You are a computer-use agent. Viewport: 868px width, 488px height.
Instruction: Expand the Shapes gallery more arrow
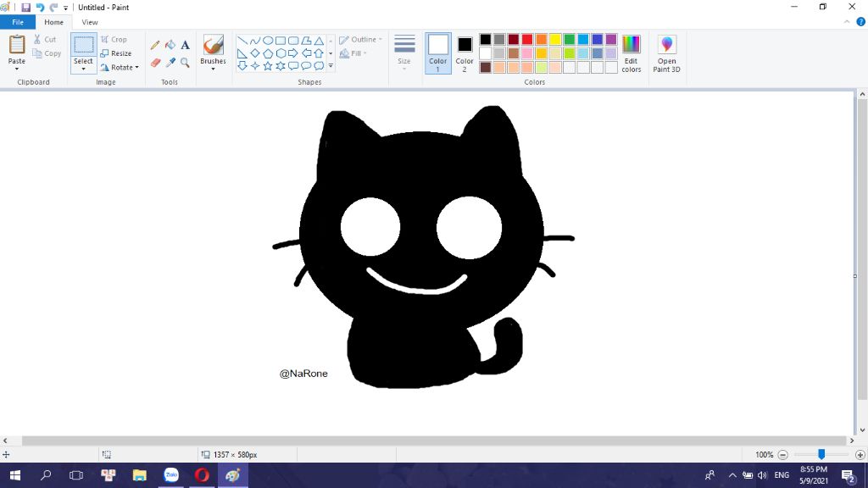[331, 66]
